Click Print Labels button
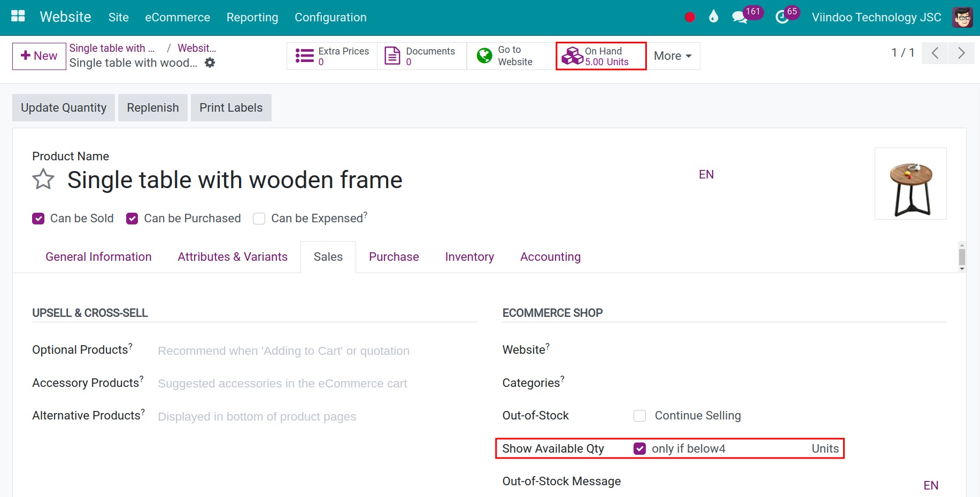Screen dimensions: 980x497 pyautogui.click(x=231, y=108)
